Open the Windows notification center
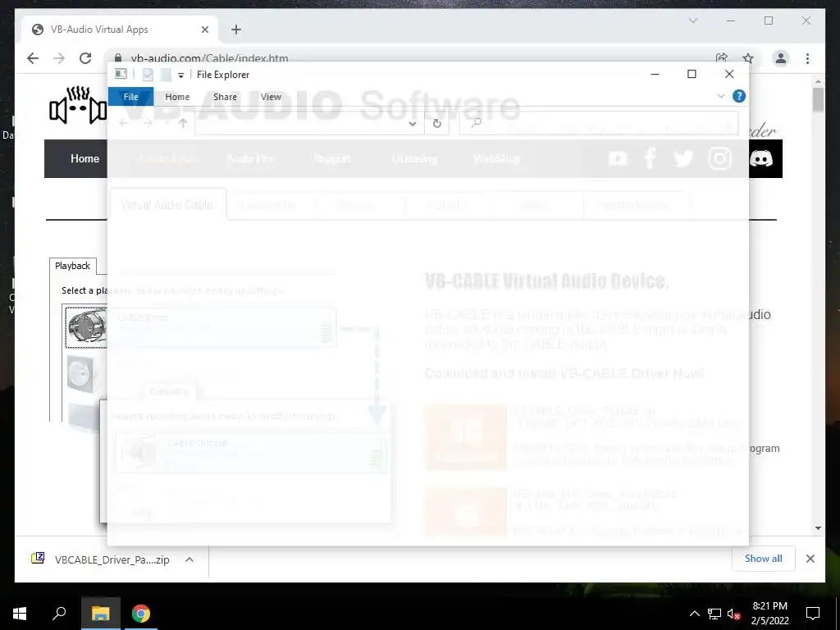 click(813, 614)
